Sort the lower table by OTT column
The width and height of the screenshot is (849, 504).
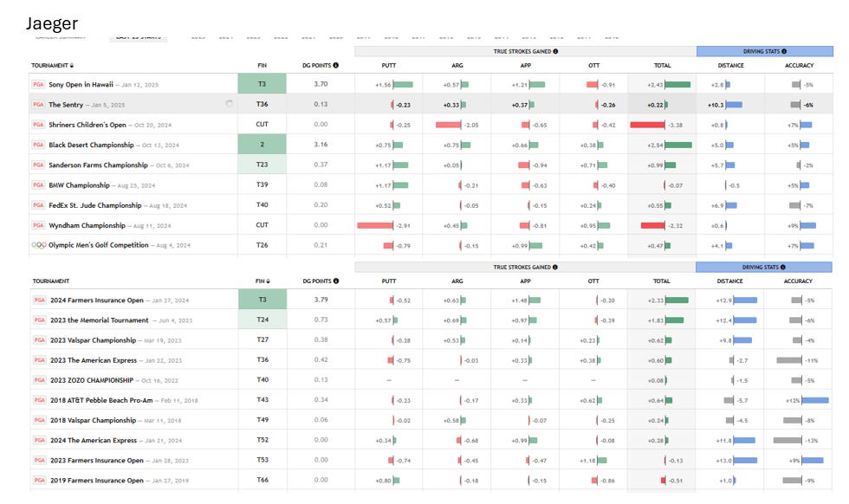click(x=593, y=281)
